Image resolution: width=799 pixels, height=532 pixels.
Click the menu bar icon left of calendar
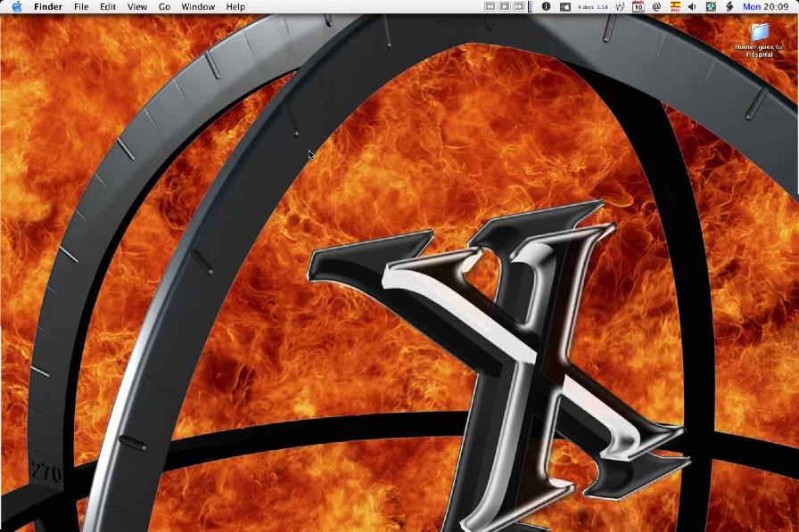[620, 6]
